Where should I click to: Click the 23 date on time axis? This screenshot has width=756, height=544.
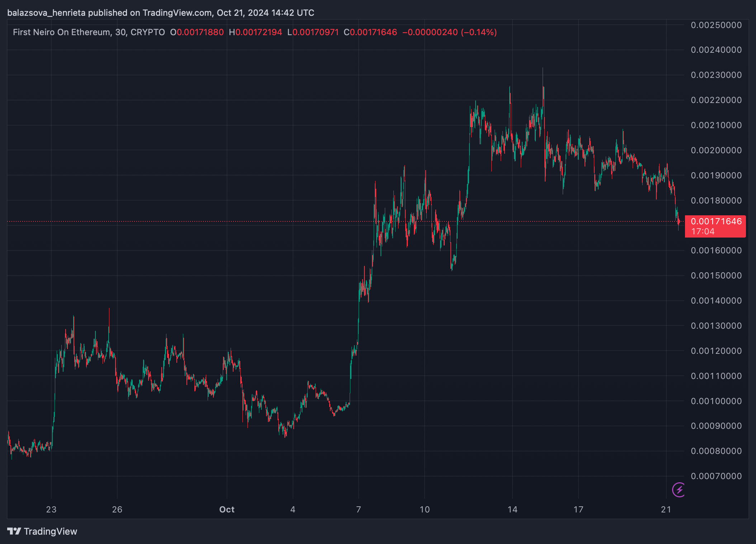tap(51, 510)
